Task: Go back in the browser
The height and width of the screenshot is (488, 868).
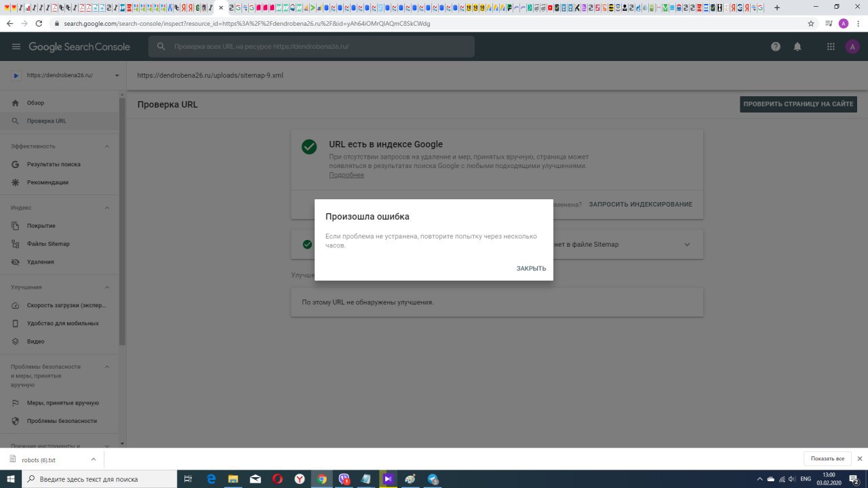Action: 9,23
